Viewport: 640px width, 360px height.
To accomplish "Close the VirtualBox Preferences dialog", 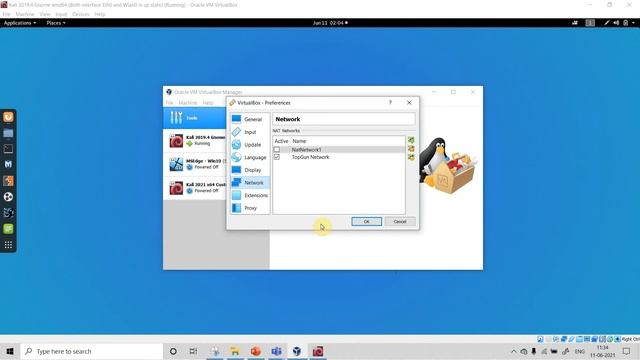I will click(409, 102).
